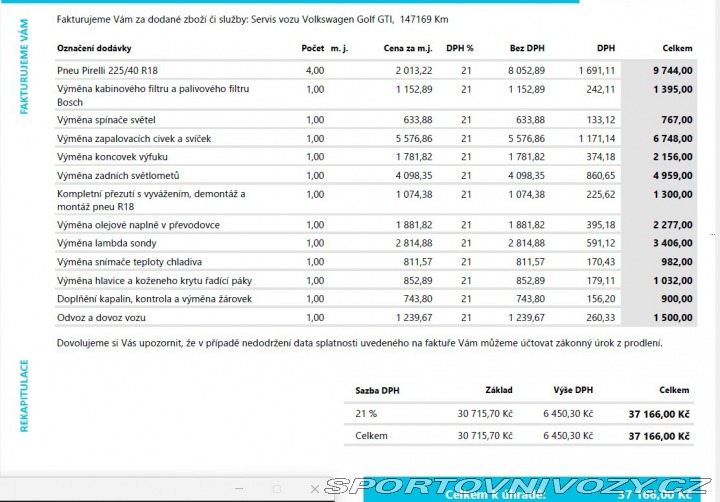Screen dimensions: 720x502
Task: Select the 'Cena za m.j.' column header
Action: (x=408, y=48)
